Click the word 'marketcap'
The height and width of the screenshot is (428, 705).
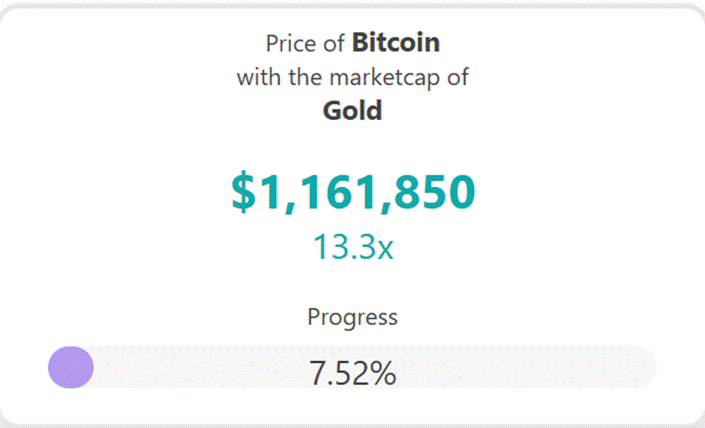[x=384, y=78]
